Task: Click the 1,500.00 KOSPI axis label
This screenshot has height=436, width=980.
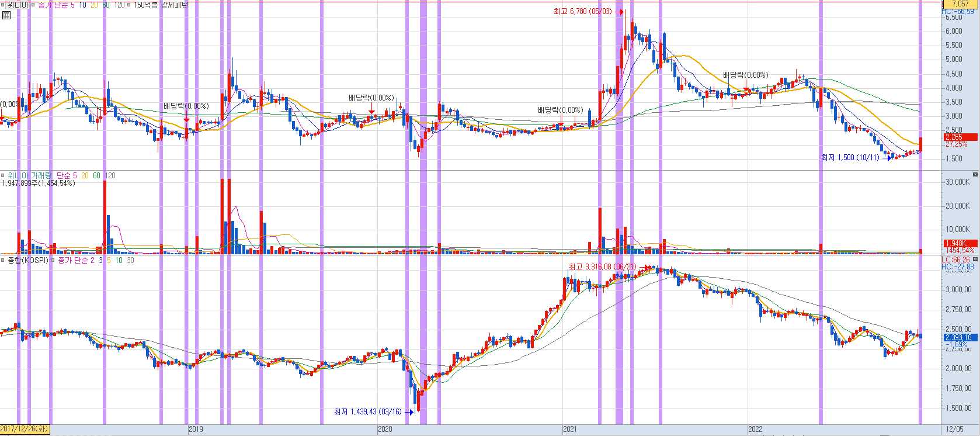Action: [x=958, y=408]
